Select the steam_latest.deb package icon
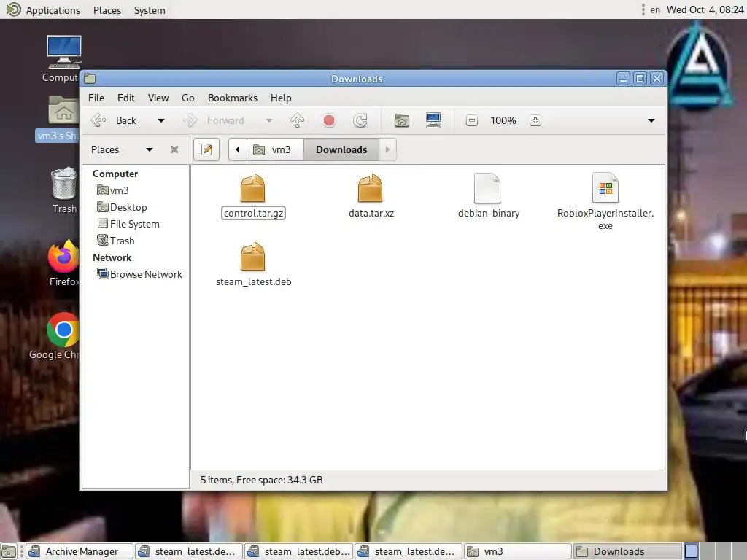Viewport: 747px width, 560px height. coord(253,256)
